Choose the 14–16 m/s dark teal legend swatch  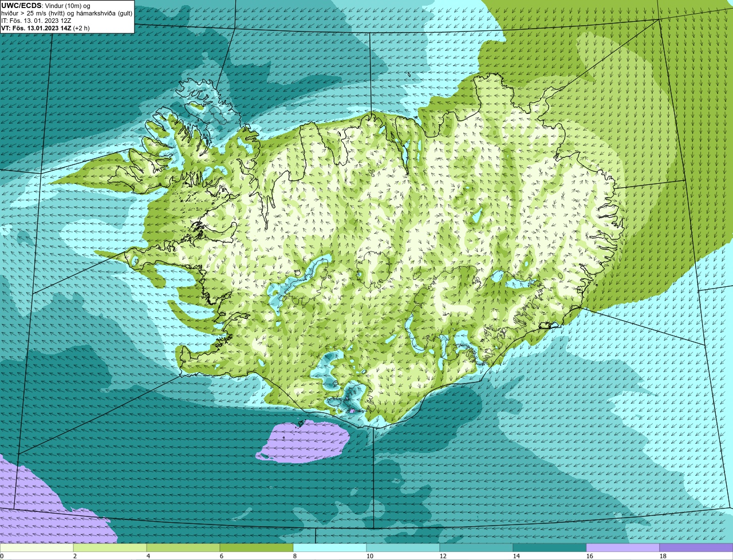(x=550, y=547)
